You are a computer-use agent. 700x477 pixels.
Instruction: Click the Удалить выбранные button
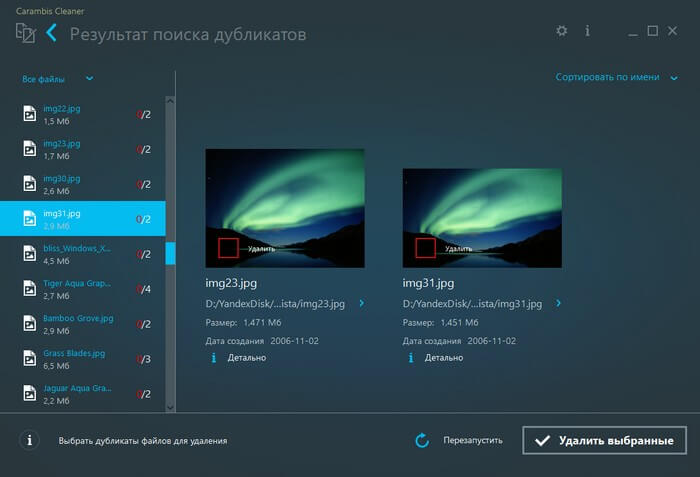pos(604,440)
